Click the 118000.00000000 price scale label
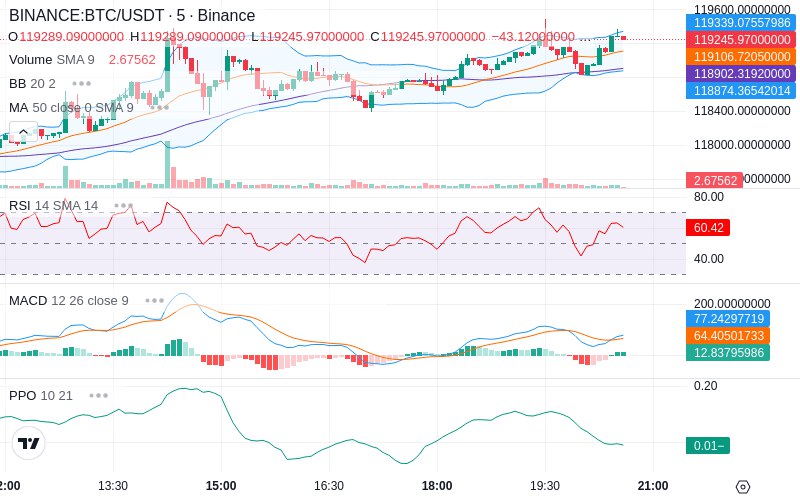This screenshot has height=500, width=800. coord(742,145)
